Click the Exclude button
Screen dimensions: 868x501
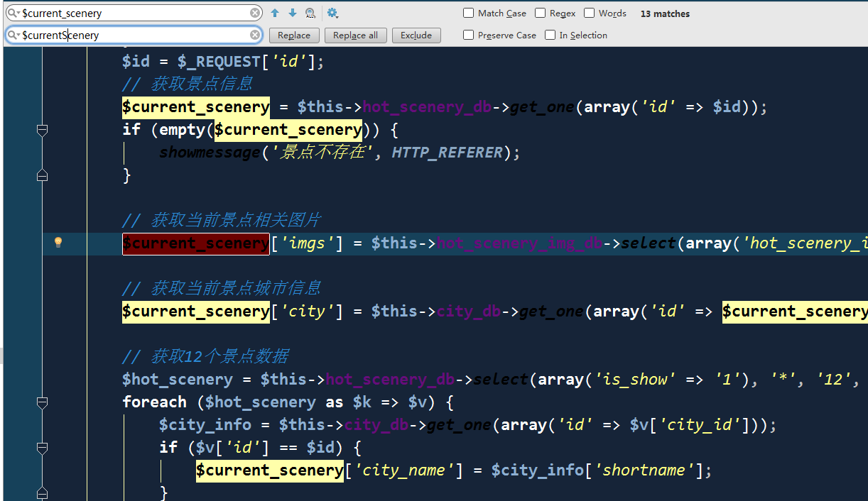click(x=416, y=35)
